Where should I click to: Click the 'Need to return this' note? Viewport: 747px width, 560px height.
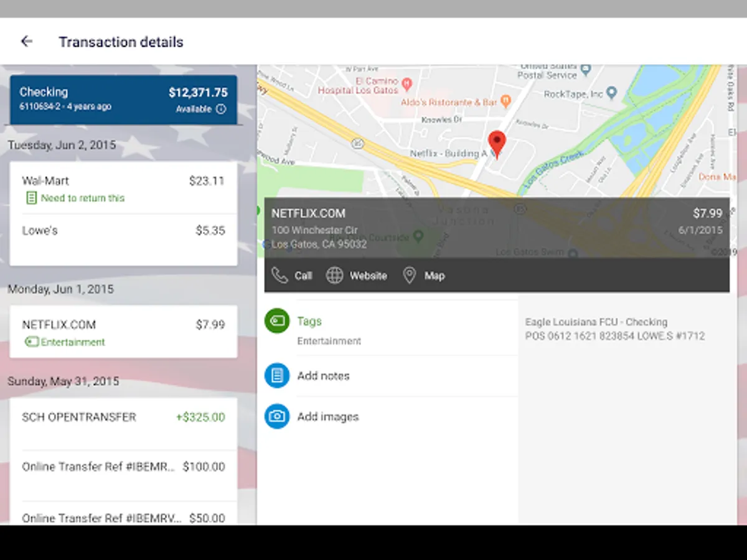(83, 198)
